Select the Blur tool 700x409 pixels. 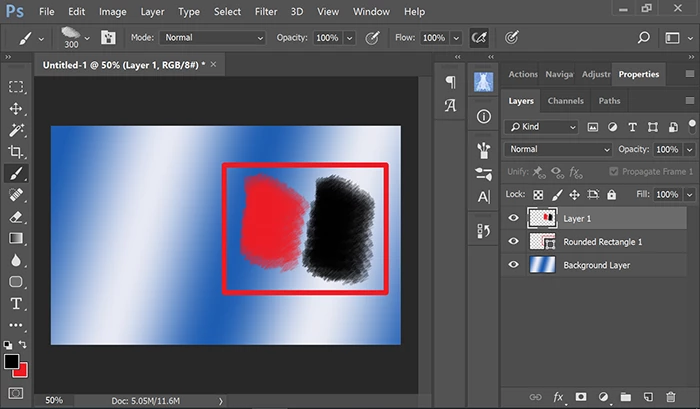(16, 260)
